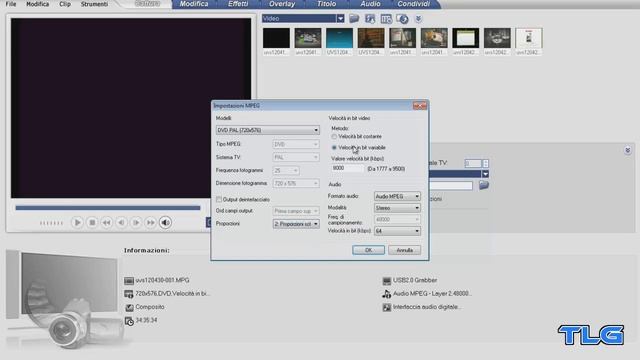The height and width of the screenshot is (360, 640).
Task: Open the File menu
Action: coord(11,4)
